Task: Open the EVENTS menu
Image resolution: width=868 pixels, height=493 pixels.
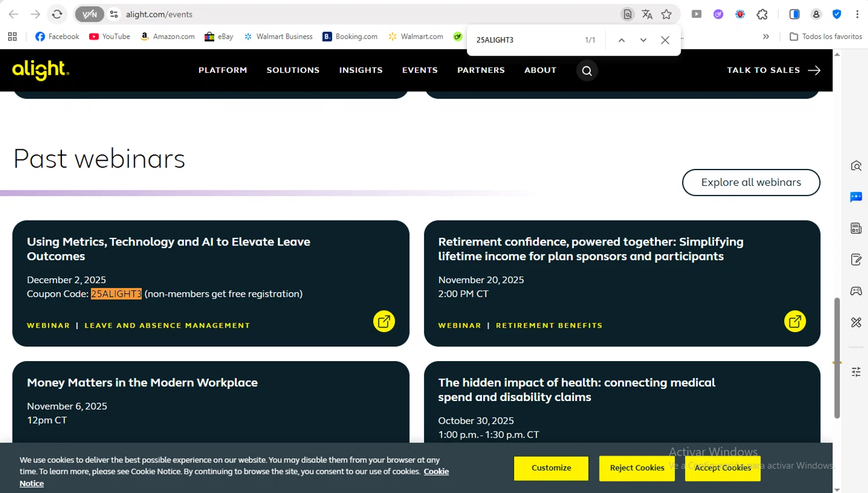Action: pos(420,70)
